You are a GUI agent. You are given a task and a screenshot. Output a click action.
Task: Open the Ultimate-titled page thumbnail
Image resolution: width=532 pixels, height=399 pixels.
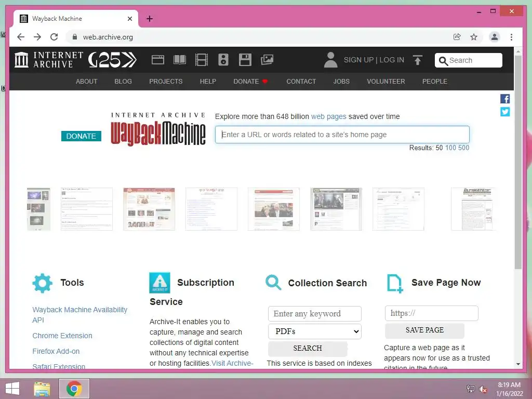point(473,209)
